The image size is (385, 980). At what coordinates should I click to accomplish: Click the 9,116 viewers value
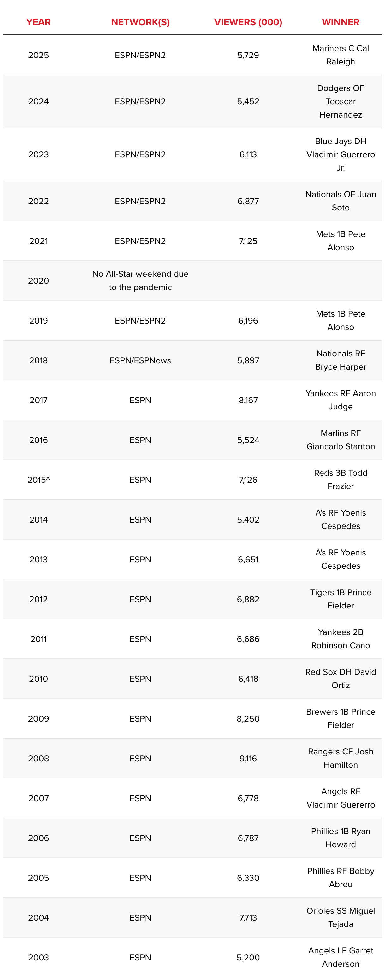click(248, 758)
